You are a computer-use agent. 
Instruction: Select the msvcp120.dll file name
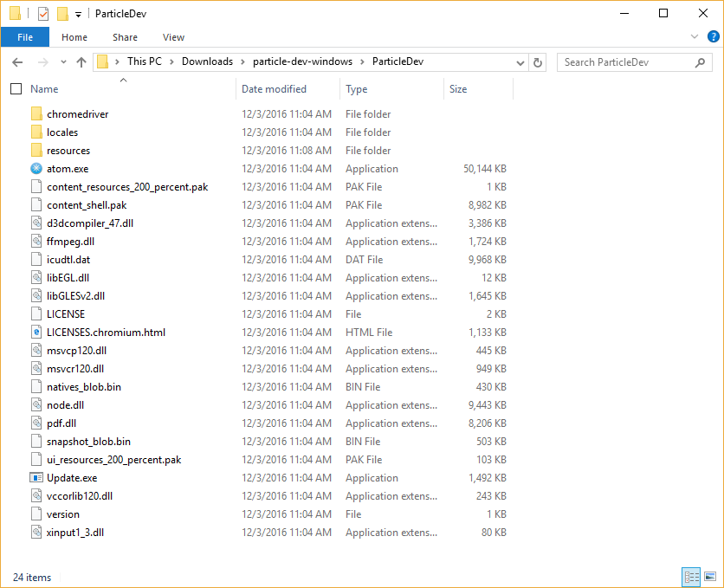[x=77, y=351]
